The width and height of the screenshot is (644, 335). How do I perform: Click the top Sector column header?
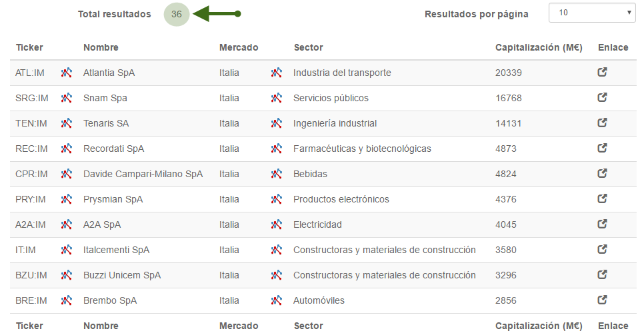click(x=309, y=48)
